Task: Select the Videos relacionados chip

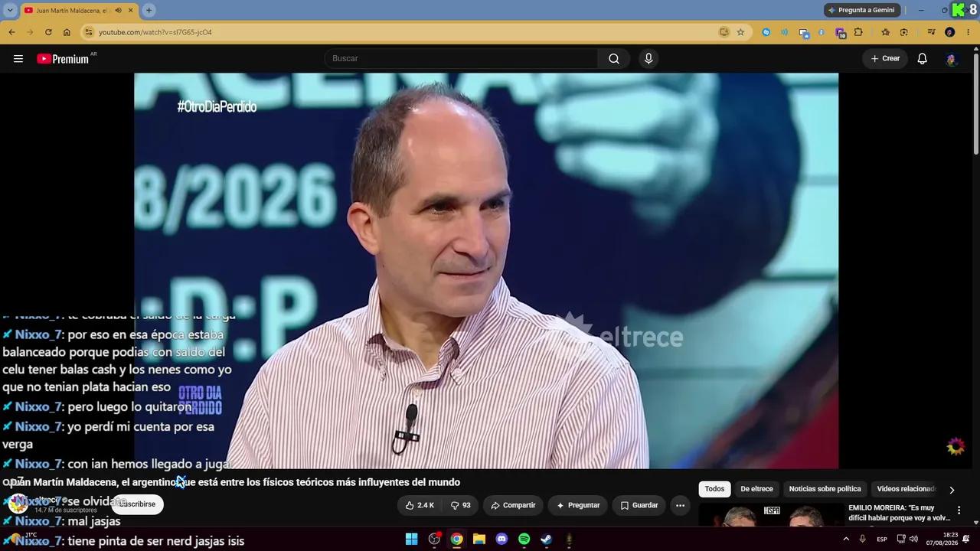Action: coord(906,489)
